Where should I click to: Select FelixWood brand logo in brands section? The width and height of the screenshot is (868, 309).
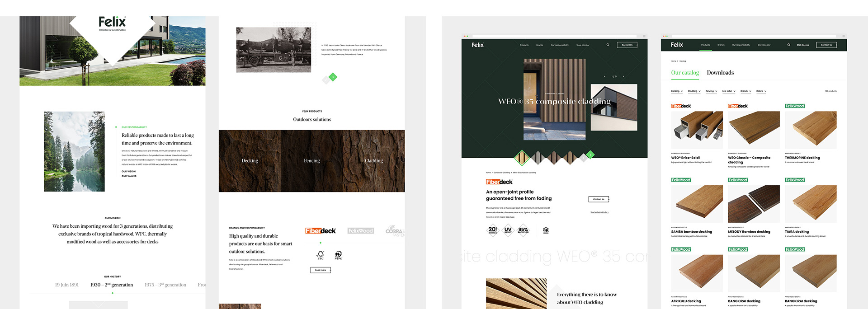tap(360, 231)
